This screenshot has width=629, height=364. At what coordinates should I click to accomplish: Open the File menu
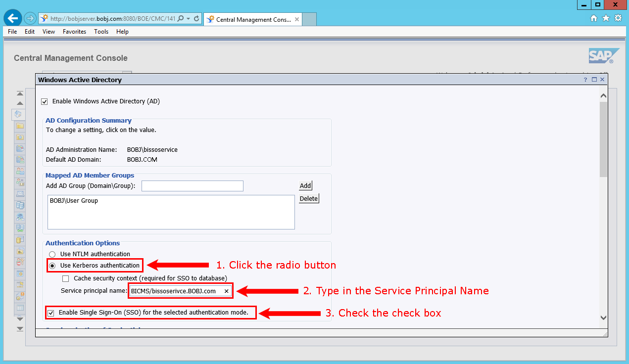12,32
